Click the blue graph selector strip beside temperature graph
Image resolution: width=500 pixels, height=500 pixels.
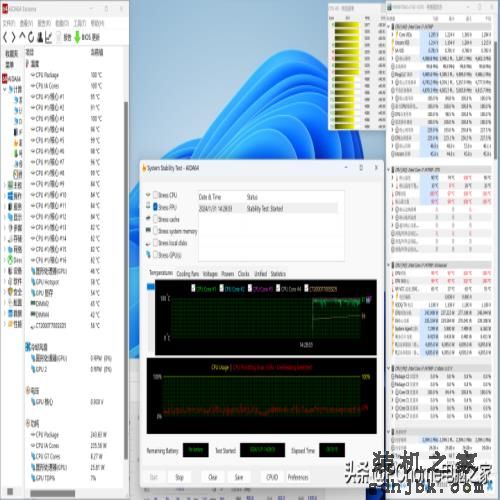(x=151, y=287)
